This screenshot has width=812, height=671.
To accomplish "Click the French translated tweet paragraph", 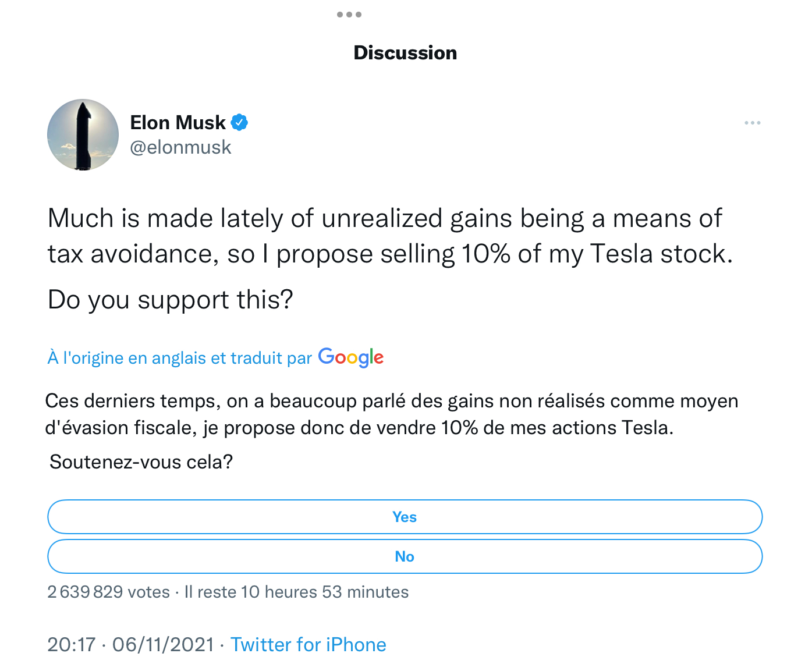I will pos(391,414).
